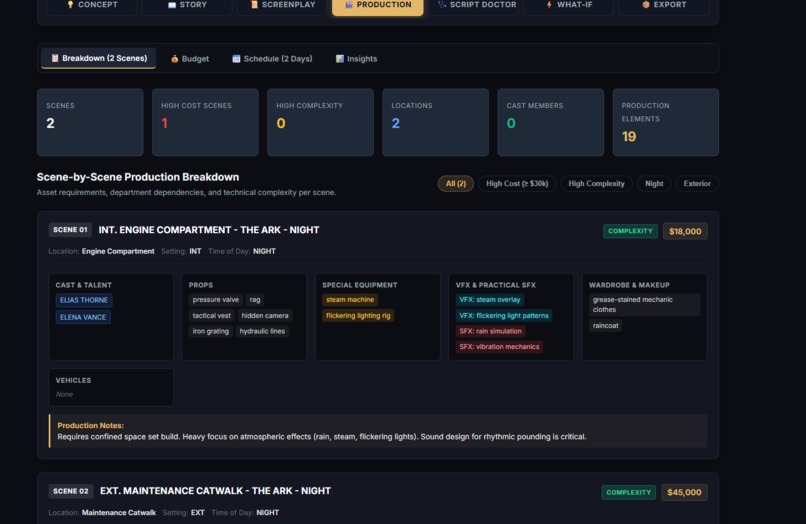Click the hydraulic lines prop tag
This screenshot has width=806, height=524.
tap(262, 331)
